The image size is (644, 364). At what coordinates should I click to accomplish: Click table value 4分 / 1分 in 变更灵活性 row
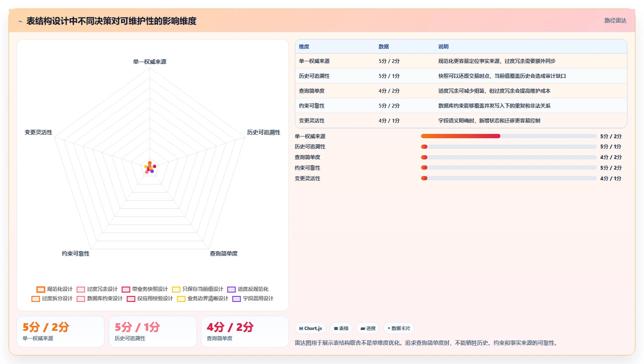[389, 121]
